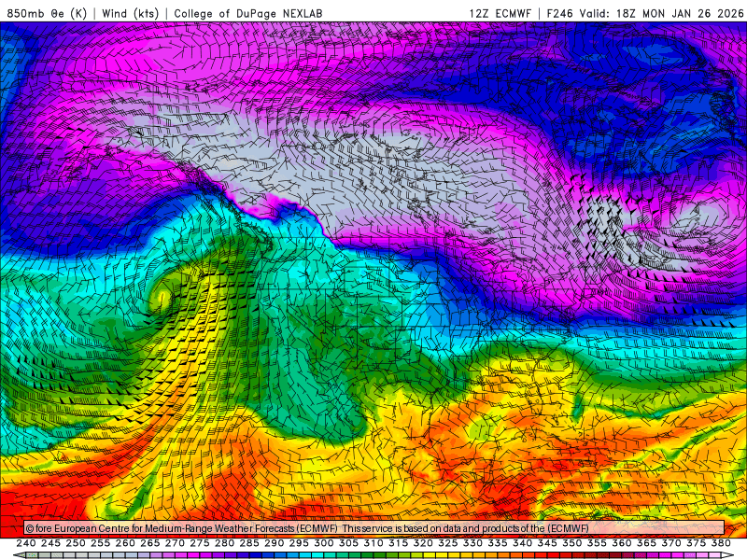
Task: Click the 305 scale label
Action: [348, 543]
